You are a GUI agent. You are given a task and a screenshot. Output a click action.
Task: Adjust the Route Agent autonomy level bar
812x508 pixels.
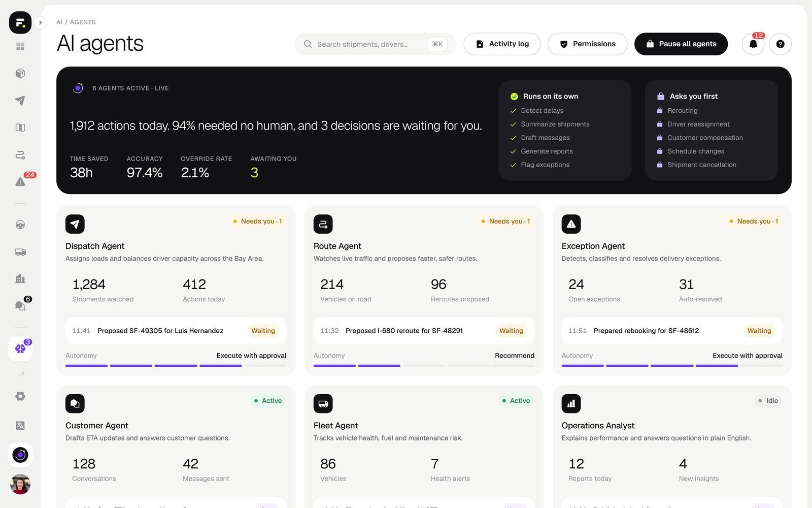point(424,366)
